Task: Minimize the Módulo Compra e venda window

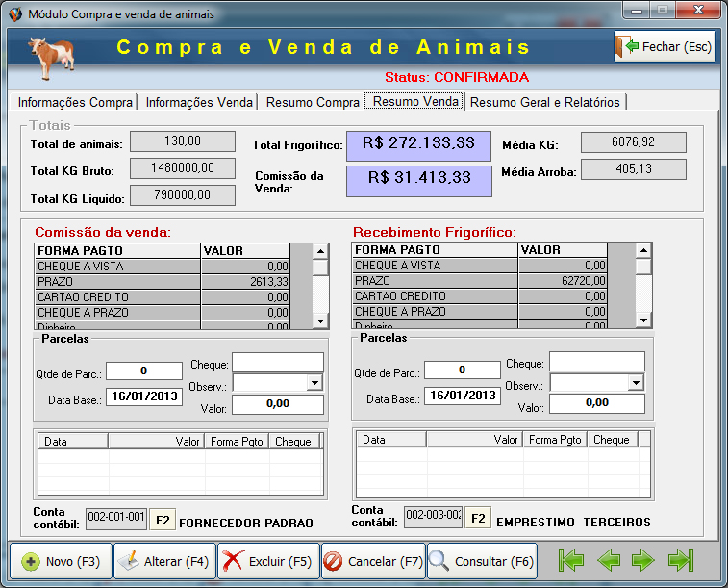Action: [x=637, y=11]
